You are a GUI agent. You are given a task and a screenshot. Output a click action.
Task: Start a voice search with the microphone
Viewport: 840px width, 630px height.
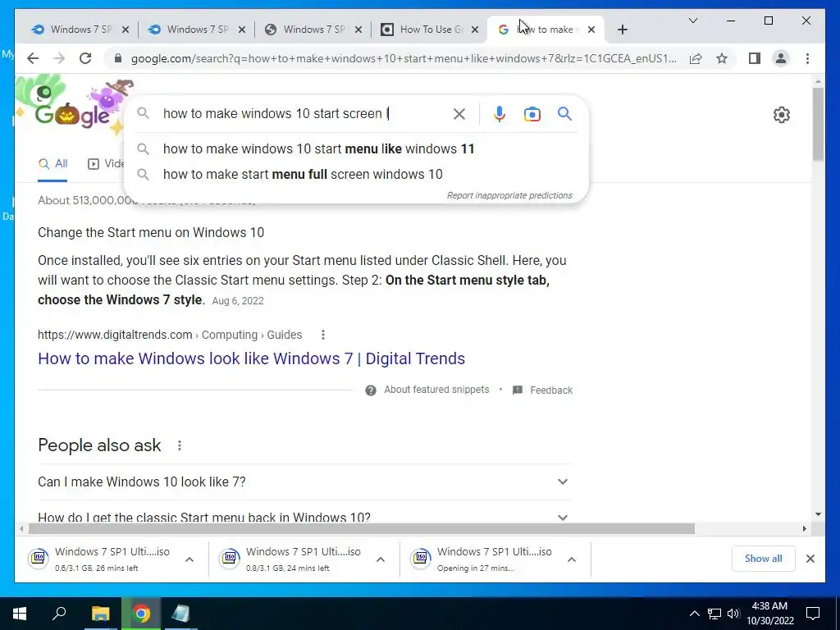tap(500, 113)
